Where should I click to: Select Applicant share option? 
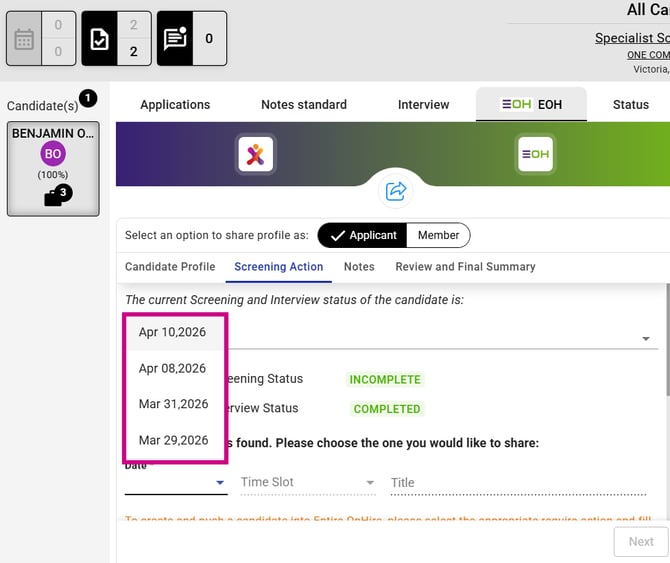tap(362, 235)
